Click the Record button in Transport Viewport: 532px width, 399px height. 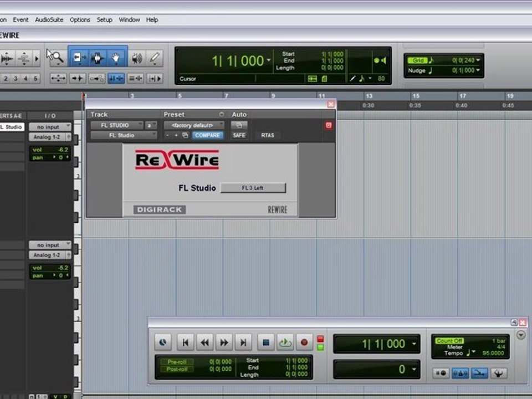[304, 342]
